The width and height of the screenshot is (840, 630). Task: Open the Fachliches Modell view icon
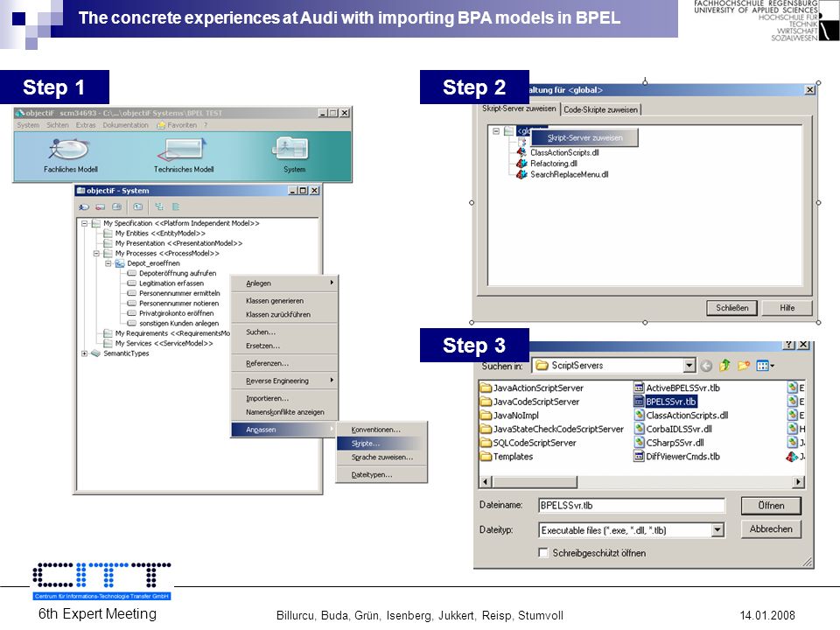[70, 150]
